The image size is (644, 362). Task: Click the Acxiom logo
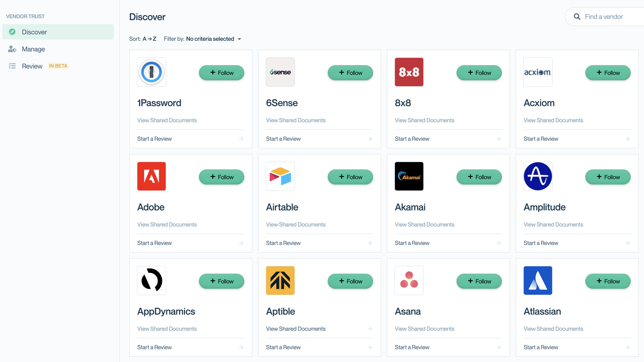(x=538, y=72)
